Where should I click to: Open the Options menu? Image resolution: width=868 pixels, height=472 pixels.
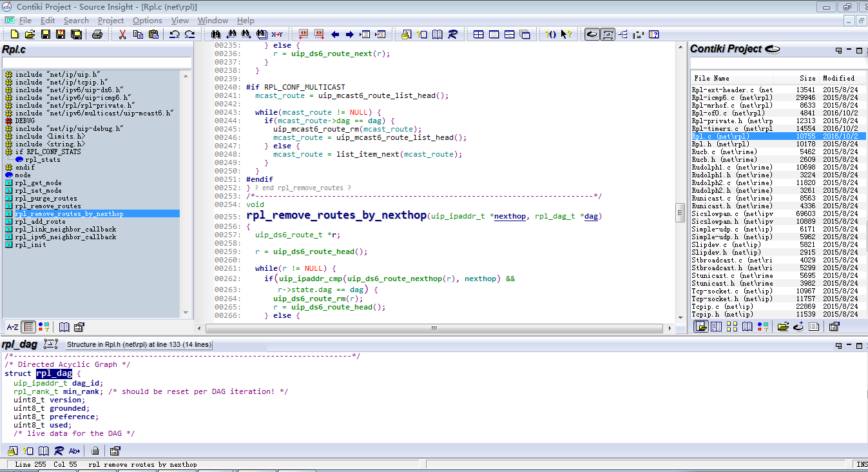click(x=147, y=21)
